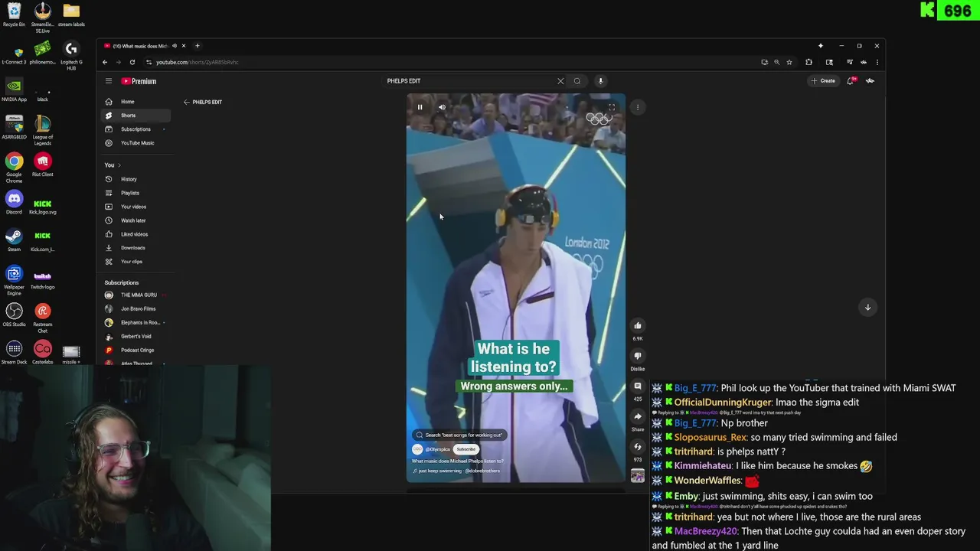Like the Short with 6.9K likes
Image resolution: width=980 pixels, height=551 pixels.
[638, 326]
